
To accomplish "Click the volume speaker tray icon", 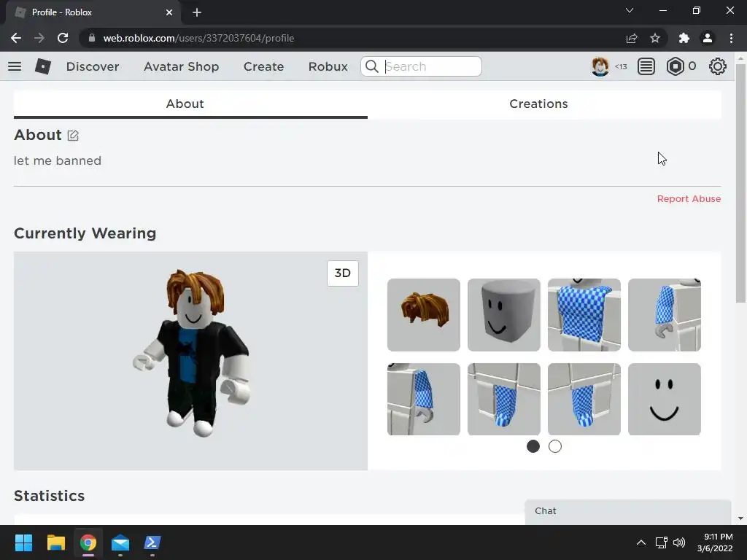I will (x=679, y=542).
